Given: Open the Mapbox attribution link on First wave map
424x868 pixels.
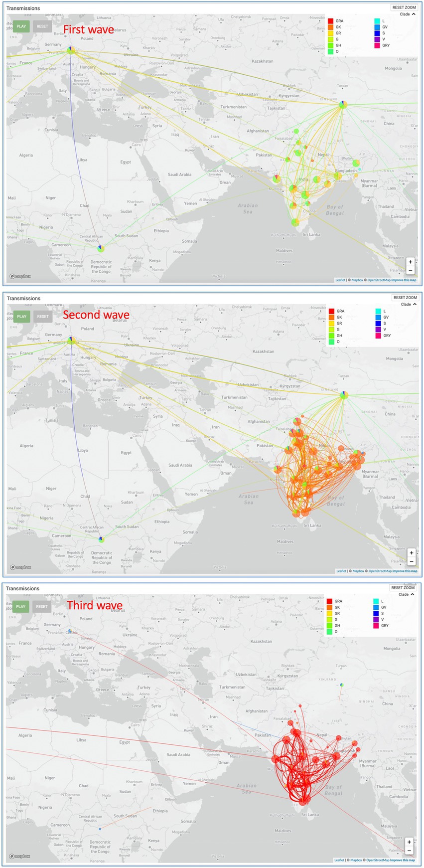Looking at the screenshot, I should tap(357, 280).
